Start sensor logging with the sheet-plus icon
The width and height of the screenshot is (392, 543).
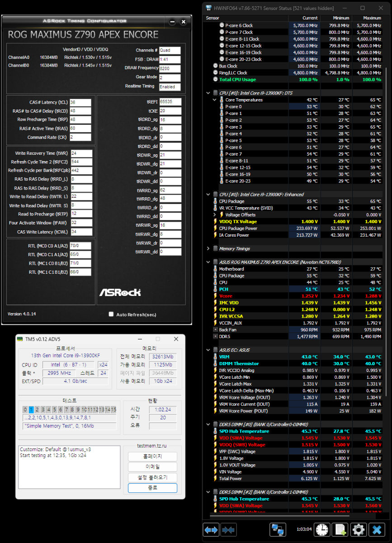(340, 529)
